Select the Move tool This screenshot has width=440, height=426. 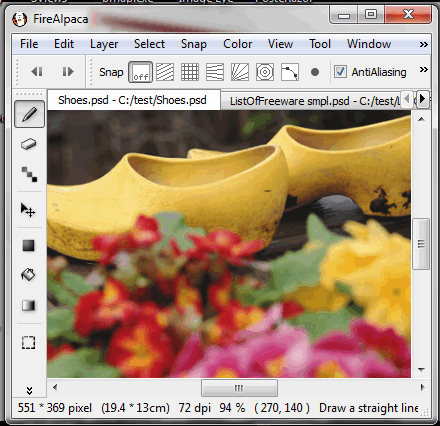click(28, 210)
